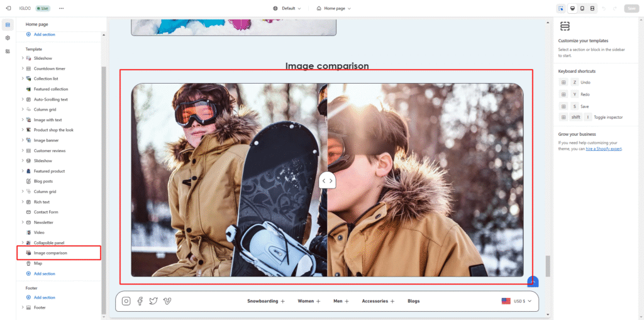Open the Home page template dropdown
This screenshot has height=320, width=644.
point(333,8)
